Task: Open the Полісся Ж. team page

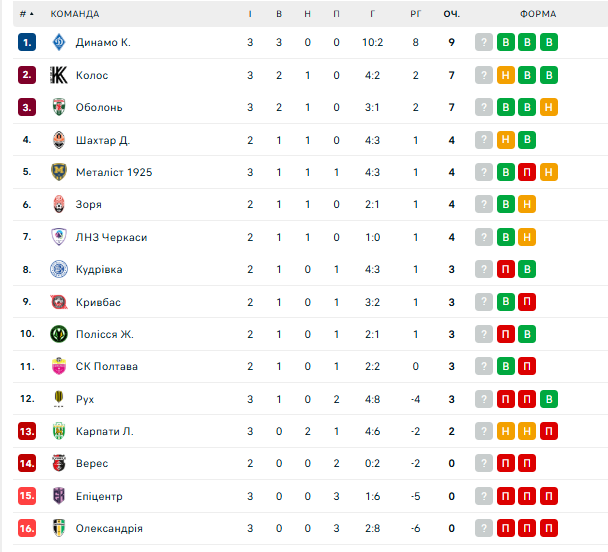Action: [x=105, y=334]
